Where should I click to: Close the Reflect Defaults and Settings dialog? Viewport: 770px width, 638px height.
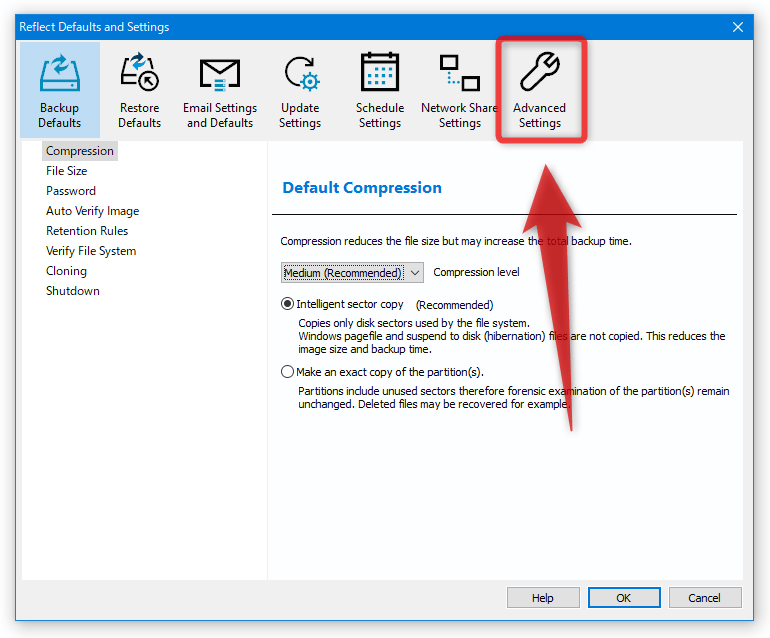[738, 27]
